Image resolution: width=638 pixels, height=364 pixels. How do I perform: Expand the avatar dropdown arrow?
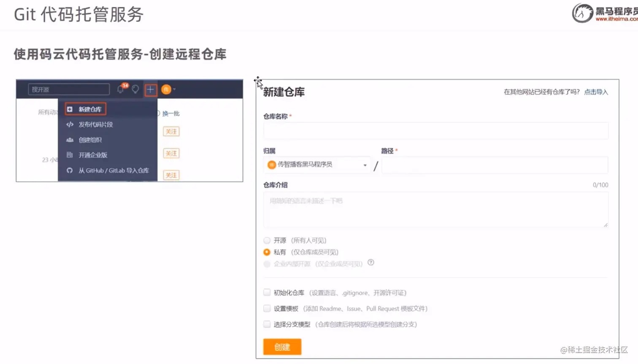coord(173,89)
